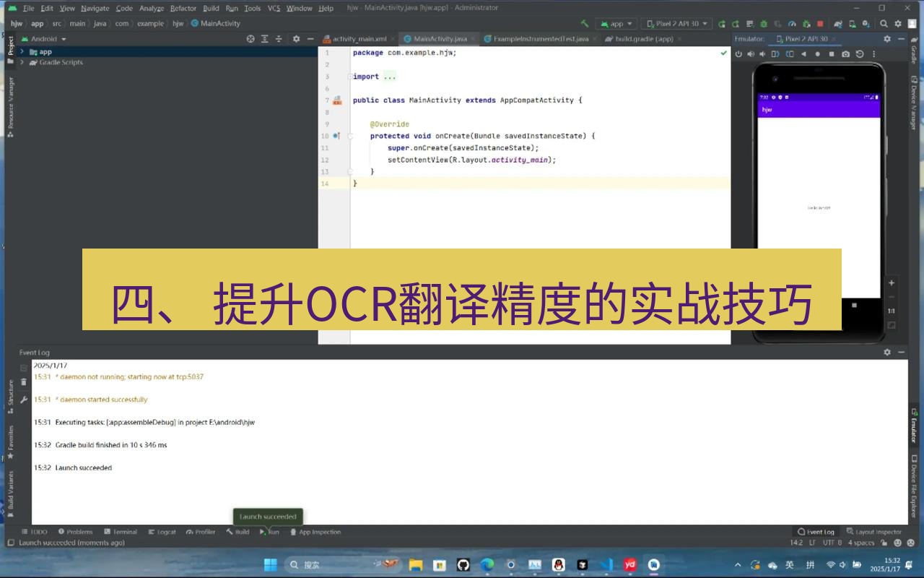The width and height of the screenshot is (924, 578).
Task: Click the Profile app gauge icon
Action: 792,24
